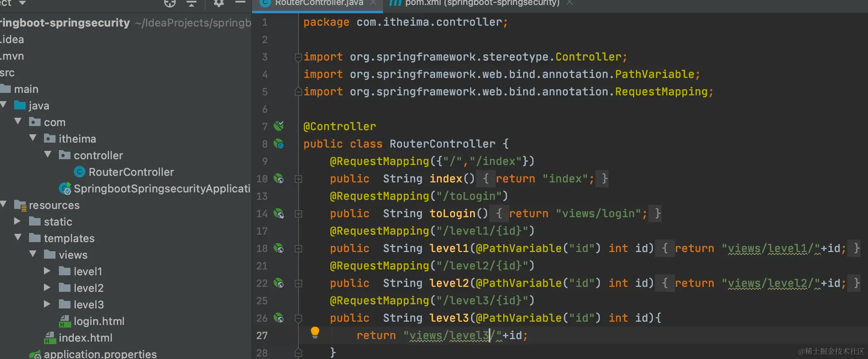Open project panel settings gear
The image size is (868, 359).
tap(218, 3)
